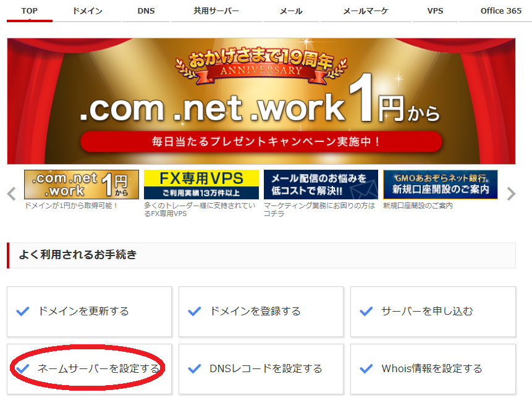
Task: Open the メールマーケ tab
Action: coord(366,11)
